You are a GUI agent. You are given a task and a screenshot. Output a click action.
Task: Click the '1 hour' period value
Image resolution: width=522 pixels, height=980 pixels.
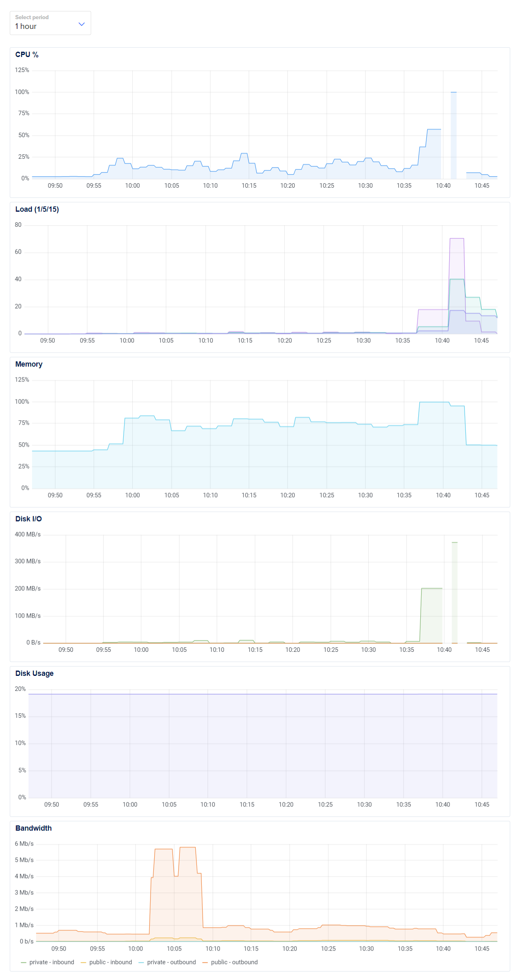point(26,26)
